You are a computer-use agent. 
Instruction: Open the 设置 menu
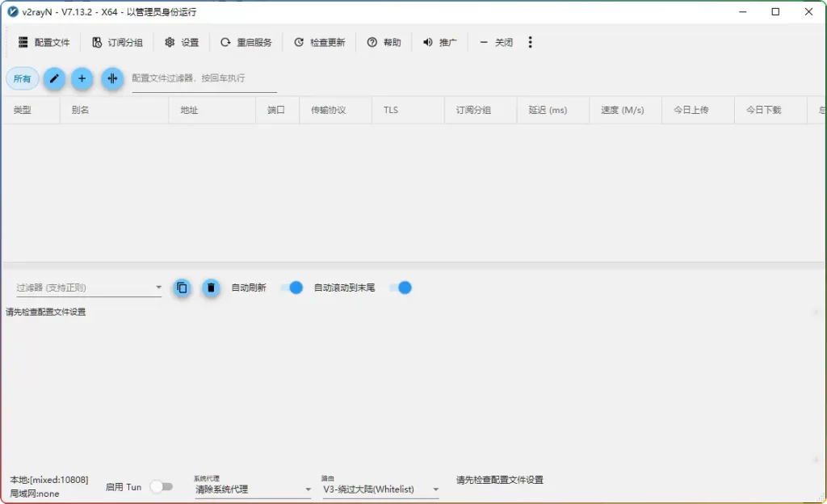point(182,42)
